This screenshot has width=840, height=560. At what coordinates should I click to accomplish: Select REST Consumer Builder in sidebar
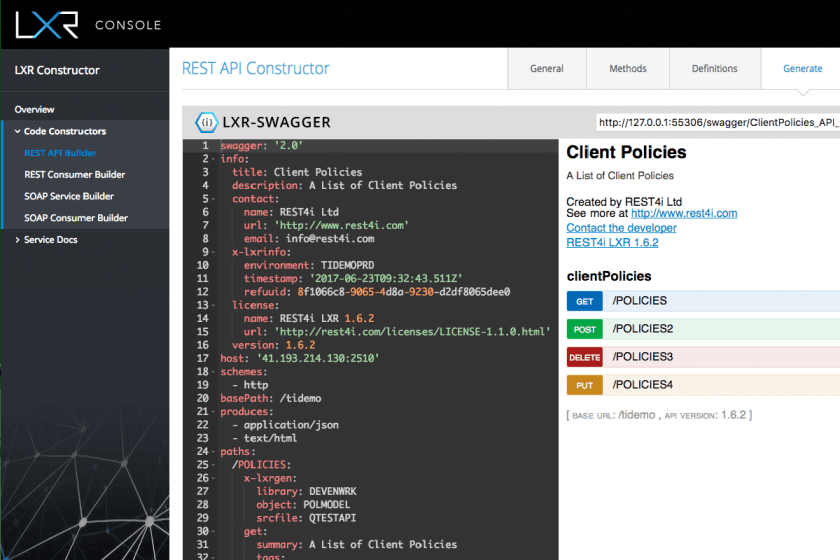[x=75, y=175]
